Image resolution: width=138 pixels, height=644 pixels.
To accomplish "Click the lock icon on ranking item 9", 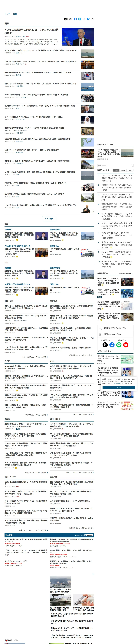I will click(111, 257).
